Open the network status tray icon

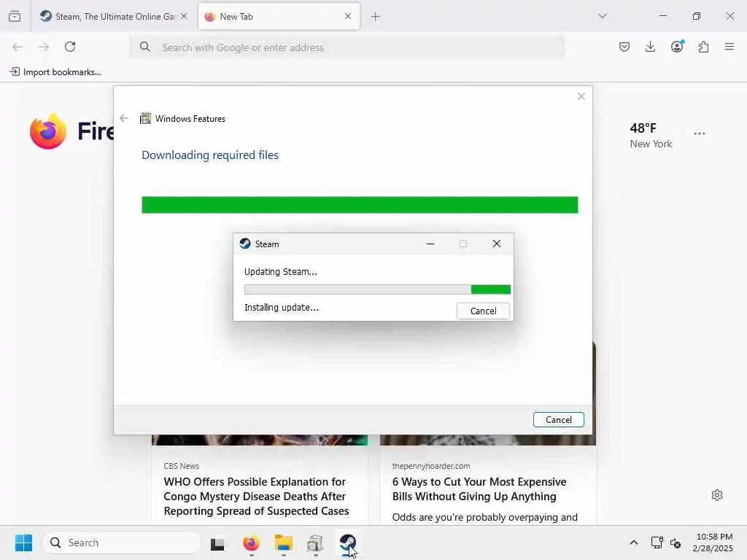click(x=657, y=542)
